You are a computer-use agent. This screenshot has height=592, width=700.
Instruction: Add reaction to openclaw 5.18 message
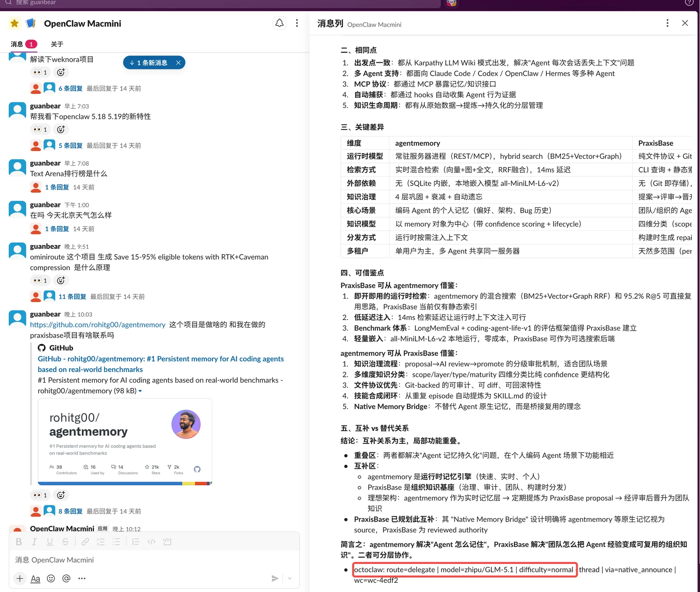(61, 129)
